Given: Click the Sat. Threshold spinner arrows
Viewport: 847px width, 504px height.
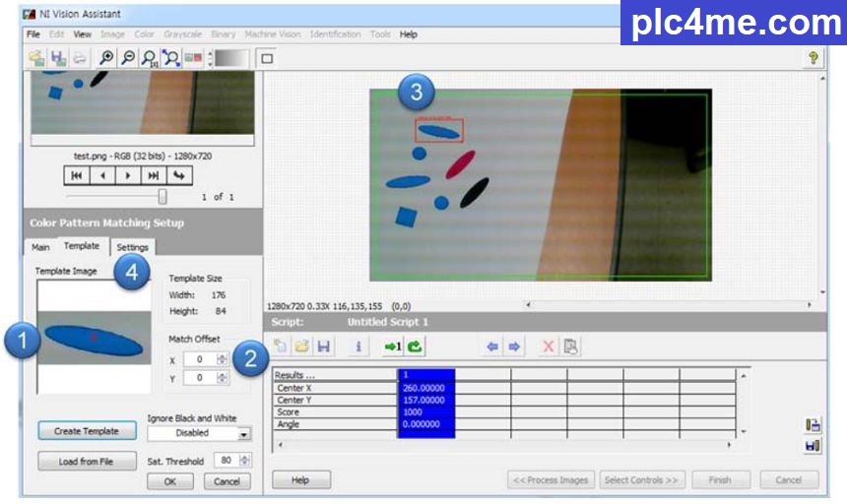Looking at the screenshot, I should click(246, 460).
